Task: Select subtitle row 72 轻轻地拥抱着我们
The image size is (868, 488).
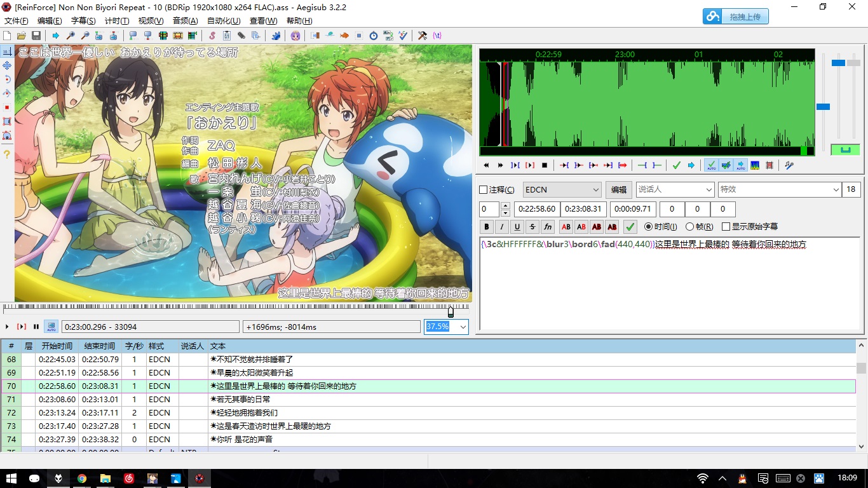Action: click(428, 413)
